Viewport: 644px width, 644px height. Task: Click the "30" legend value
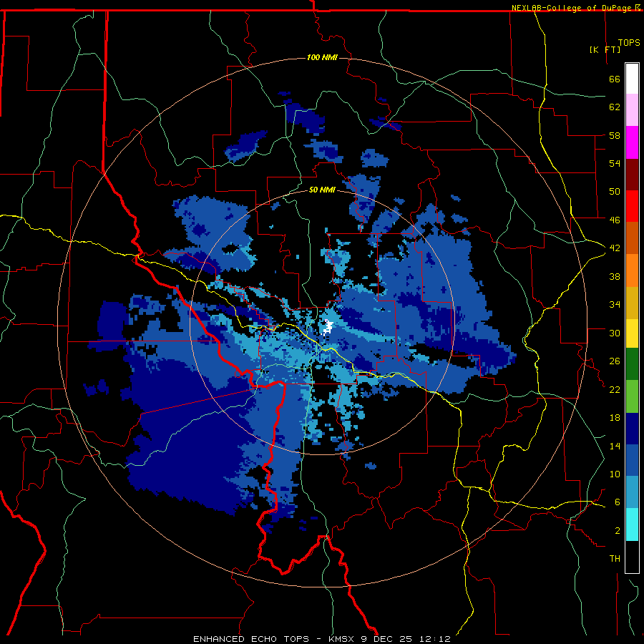point(614,333)
